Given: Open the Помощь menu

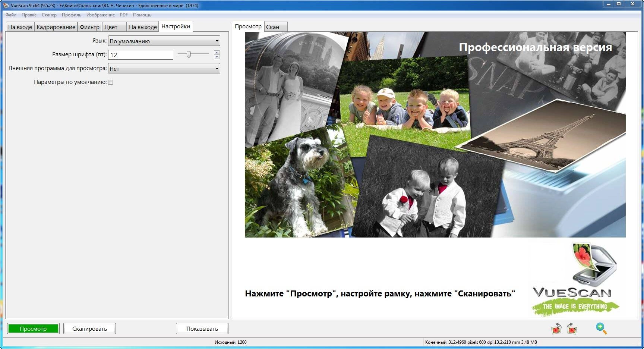Looking at the screenshot, I should pyautogui.click(x=142, y=15).
